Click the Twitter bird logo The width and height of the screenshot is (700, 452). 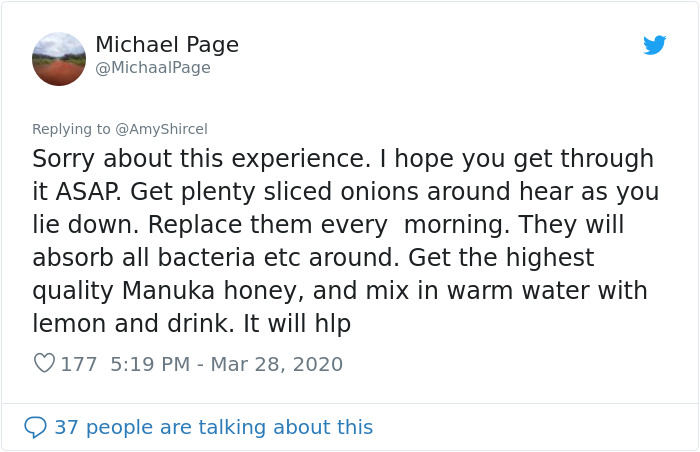(654, 45)
